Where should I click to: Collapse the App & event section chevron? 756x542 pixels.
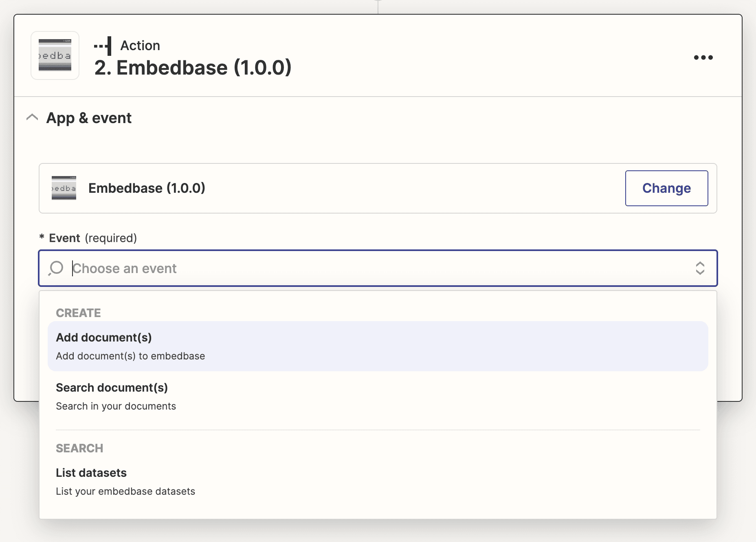coord(32,118)
